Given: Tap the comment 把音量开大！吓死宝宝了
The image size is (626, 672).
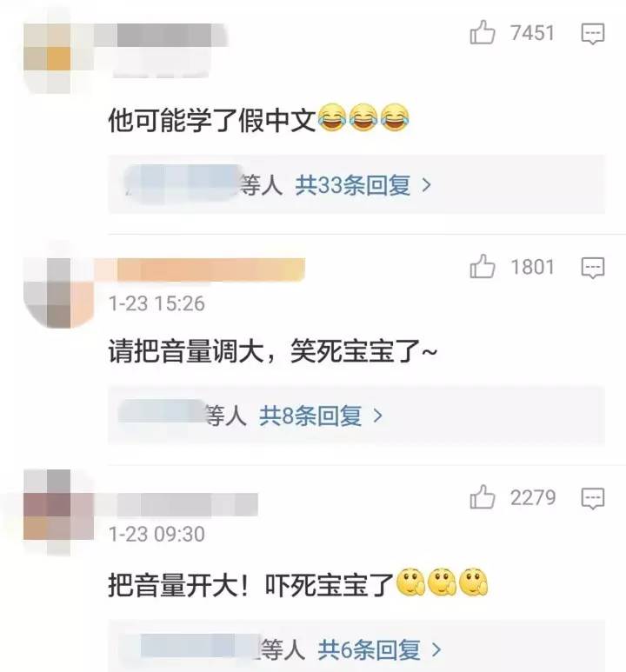Looking at the screenshot, I should [x=250, y=585].
